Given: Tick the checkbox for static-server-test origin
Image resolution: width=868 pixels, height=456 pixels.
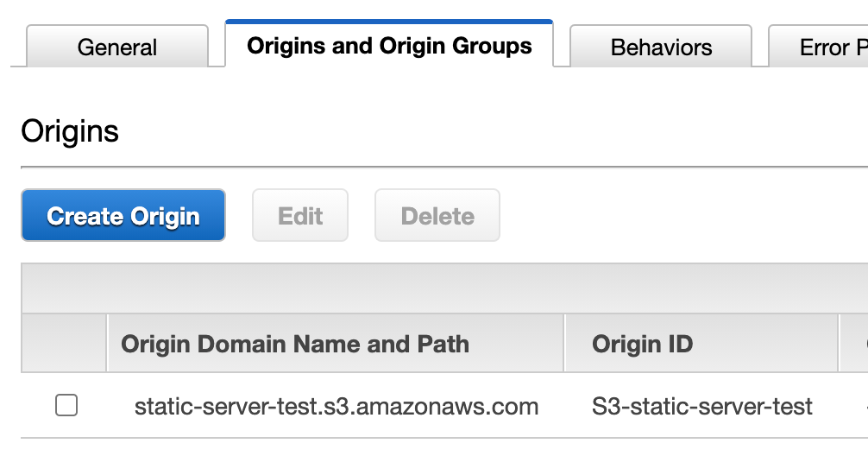Looking at the screenshot, I should (x=66, y=405).
